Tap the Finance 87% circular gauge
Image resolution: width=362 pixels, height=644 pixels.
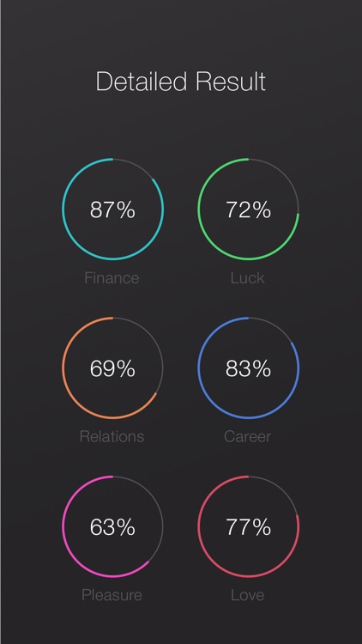point(113,209)
